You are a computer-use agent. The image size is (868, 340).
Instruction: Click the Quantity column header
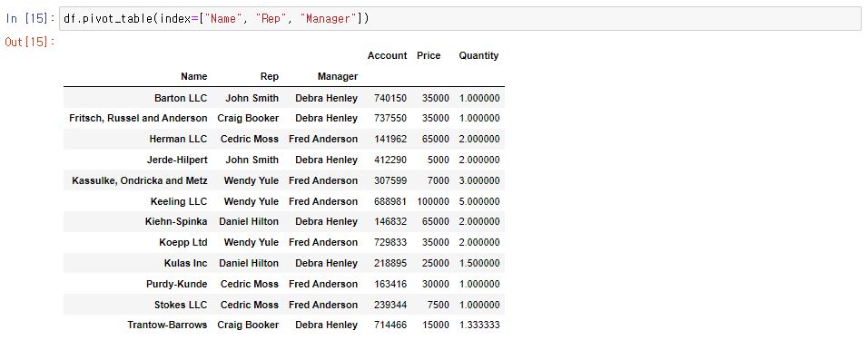tap(478, 56)
